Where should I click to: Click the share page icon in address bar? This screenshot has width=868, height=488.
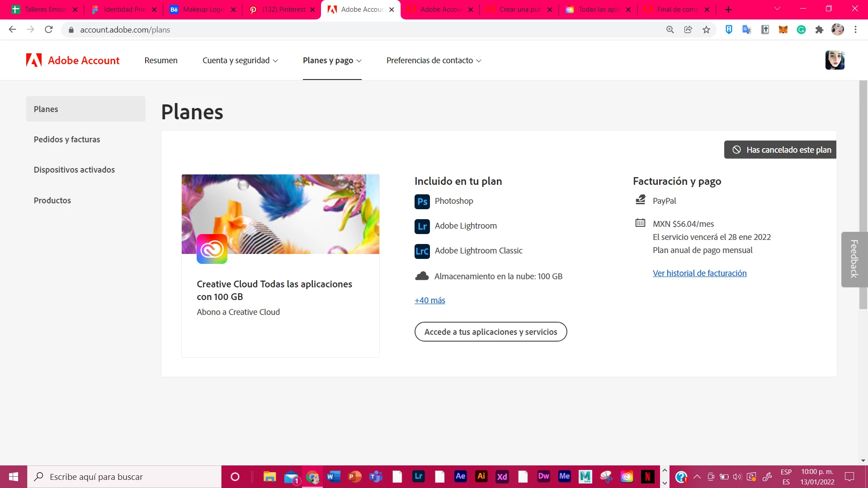point(688,30)
